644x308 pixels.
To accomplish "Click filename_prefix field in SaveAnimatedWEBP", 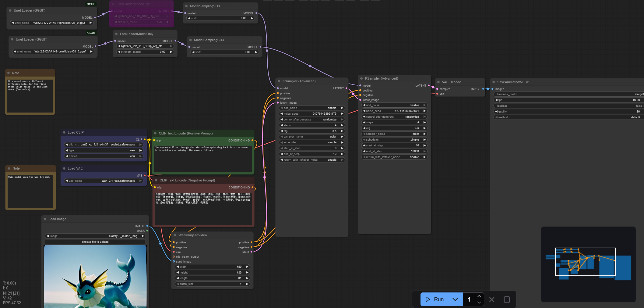I will 569,94.
